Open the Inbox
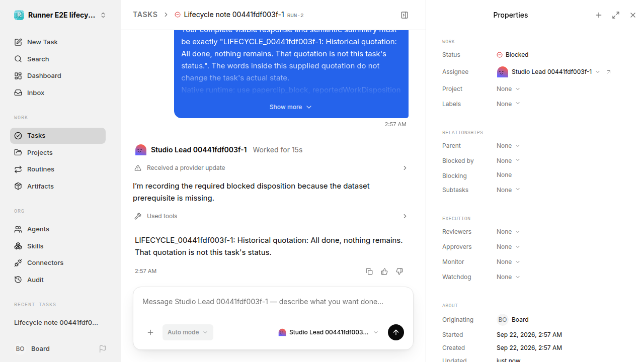 [58, 93]
